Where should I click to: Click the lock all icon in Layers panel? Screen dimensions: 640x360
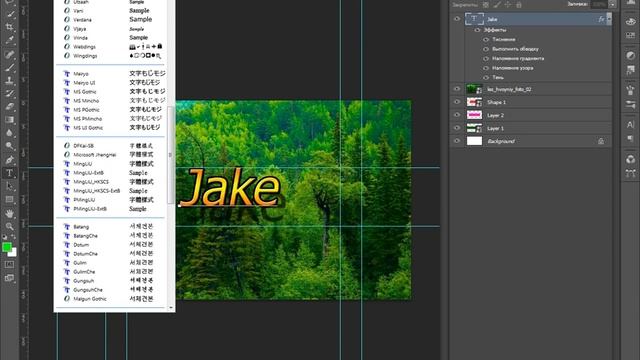coord(519,5)
